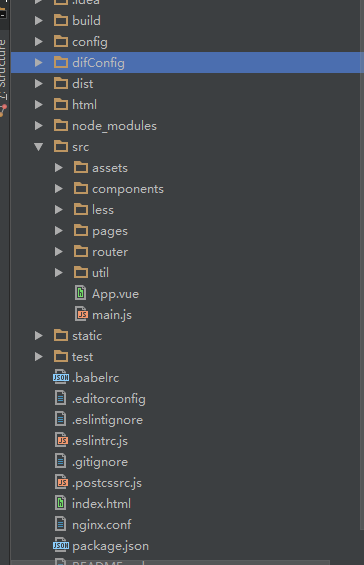Select the package.json file name

tap(110, 546)
